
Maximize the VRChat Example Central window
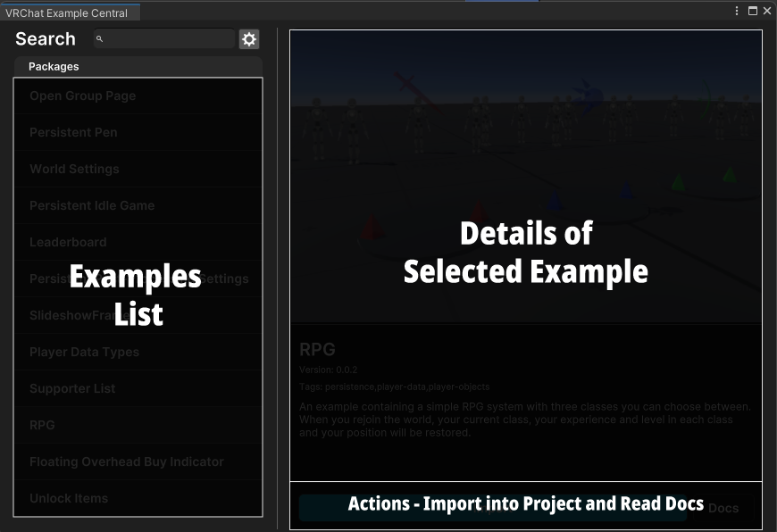point(752,11)
